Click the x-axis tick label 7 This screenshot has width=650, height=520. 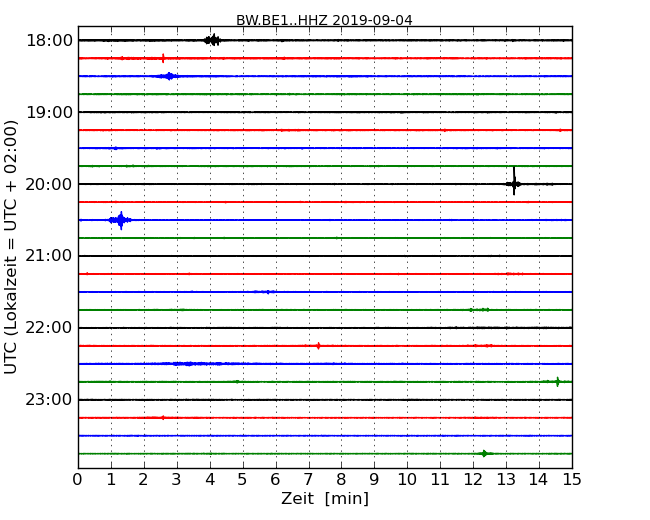click(308, 479)
